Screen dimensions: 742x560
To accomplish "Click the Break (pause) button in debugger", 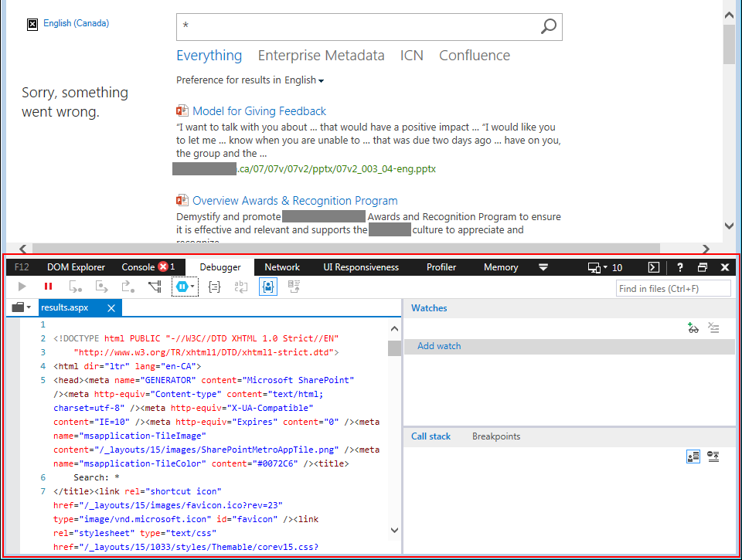I will pyautogui.click(x=48, y=287).
